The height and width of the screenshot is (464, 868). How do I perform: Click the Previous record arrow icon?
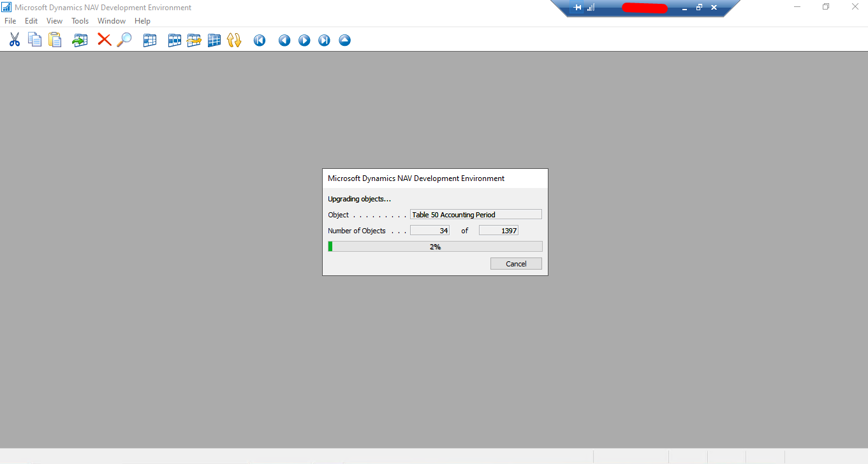284,41
